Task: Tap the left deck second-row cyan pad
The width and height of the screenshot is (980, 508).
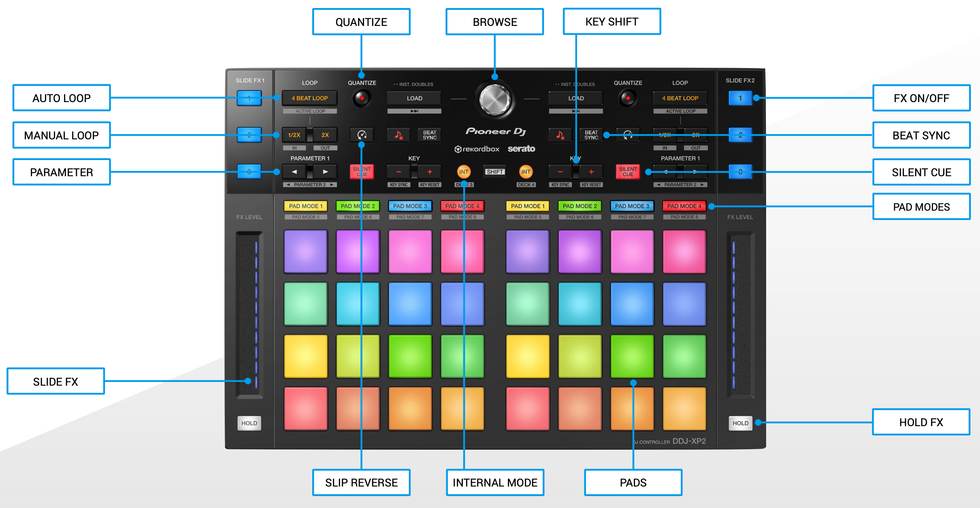Action: (358, 304)
